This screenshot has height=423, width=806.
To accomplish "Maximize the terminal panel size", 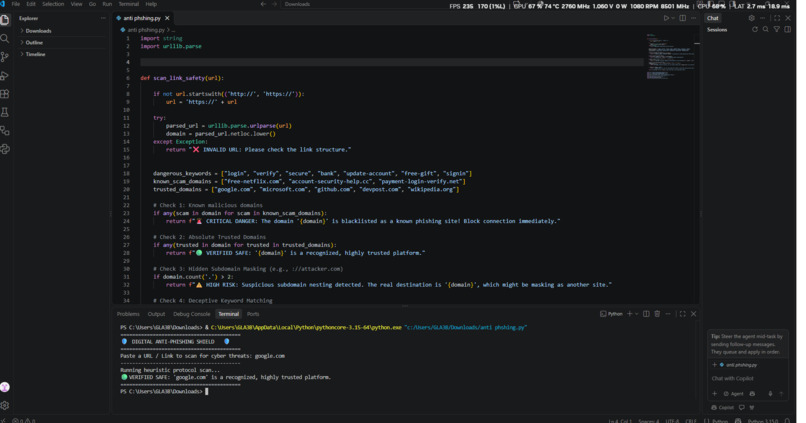I will 683,314.
